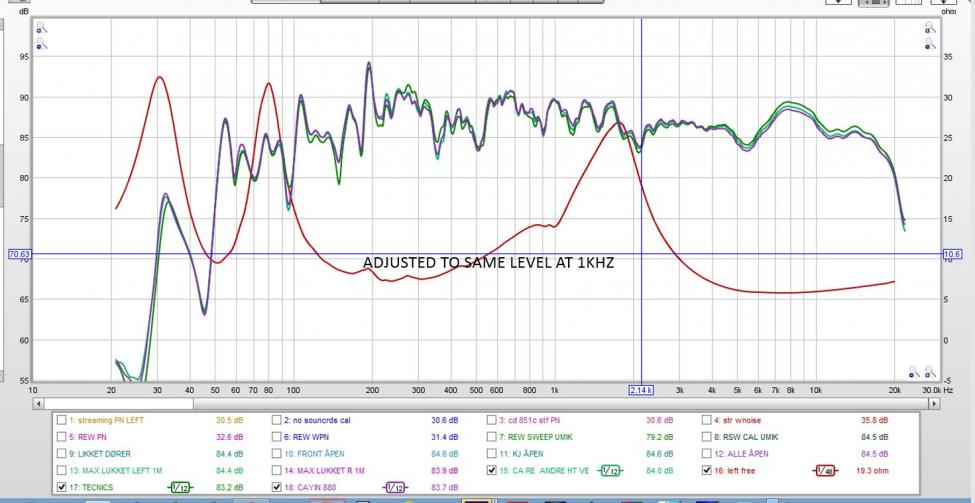Tick the 10: FRONT ÅPEN checkbox
This screenshot has width=975, height=503.
(x=277, y=454)
